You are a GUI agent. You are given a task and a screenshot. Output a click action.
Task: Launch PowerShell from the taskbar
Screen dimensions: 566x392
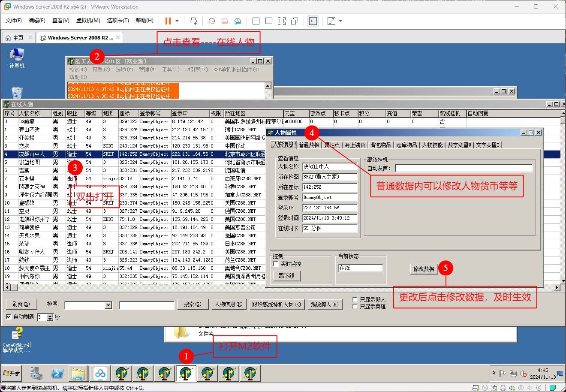[x=57, y=374]
